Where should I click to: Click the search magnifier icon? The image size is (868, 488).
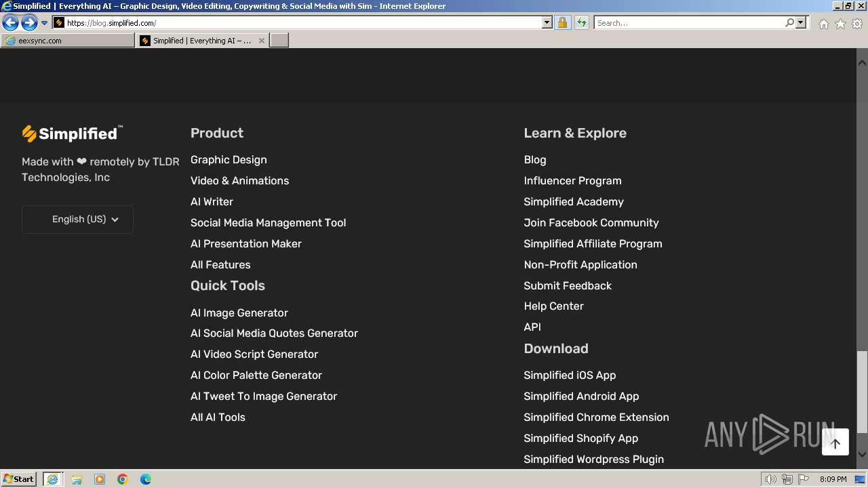tap(789, 23)
